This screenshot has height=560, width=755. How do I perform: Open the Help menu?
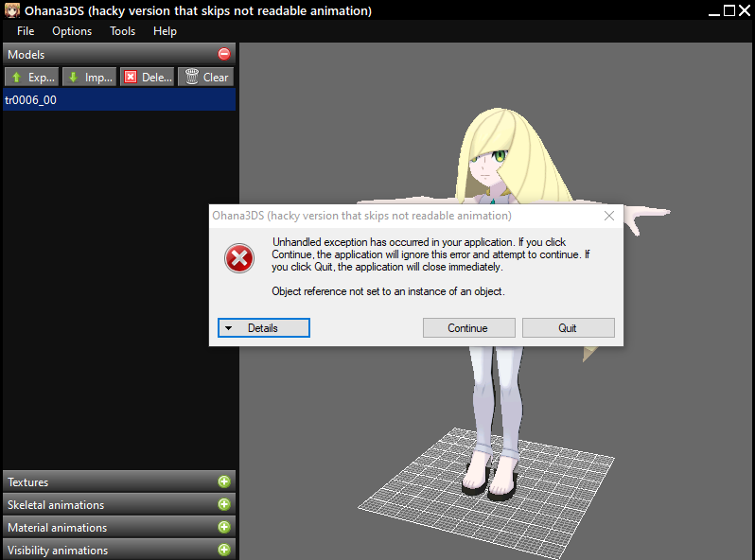pos(165,31)
